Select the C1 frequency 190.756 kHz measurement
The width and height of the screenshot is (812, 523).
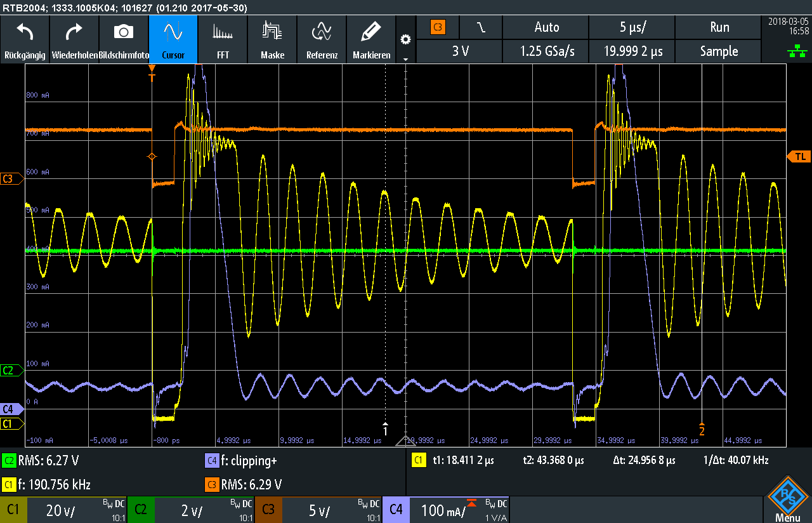46,485
